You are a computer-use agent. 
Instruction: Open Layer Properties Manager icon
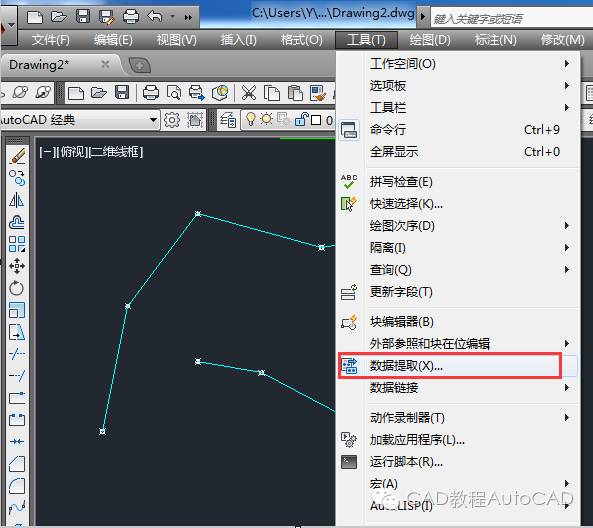tap(228, 120)
